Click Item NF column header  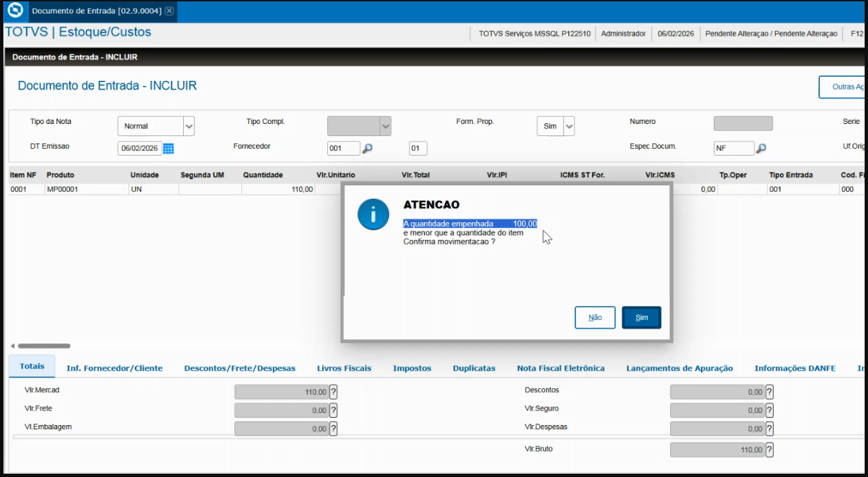[23, 175]
